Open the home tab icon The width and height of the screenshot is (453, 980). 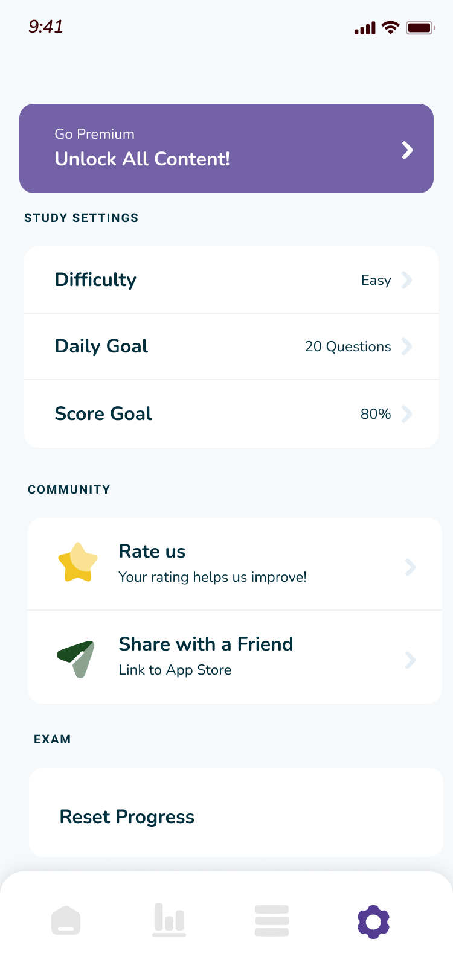[66, 921]
